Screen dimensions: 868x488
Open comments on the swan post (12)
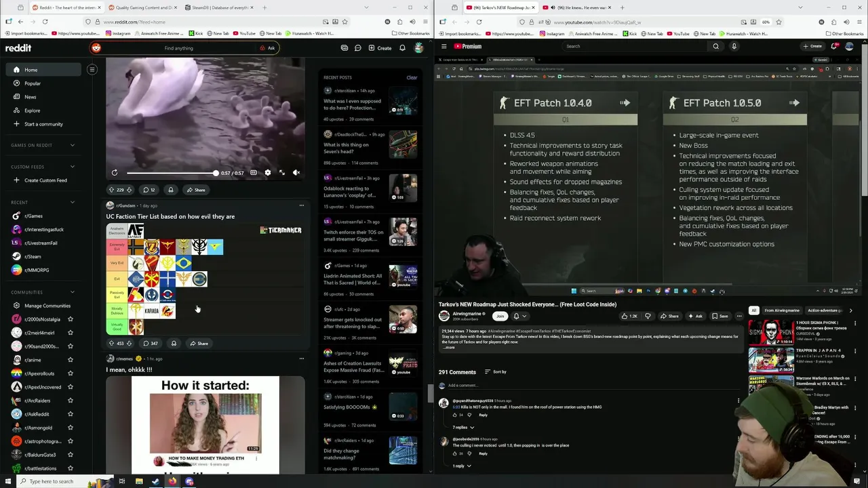[x=149, y=190]
